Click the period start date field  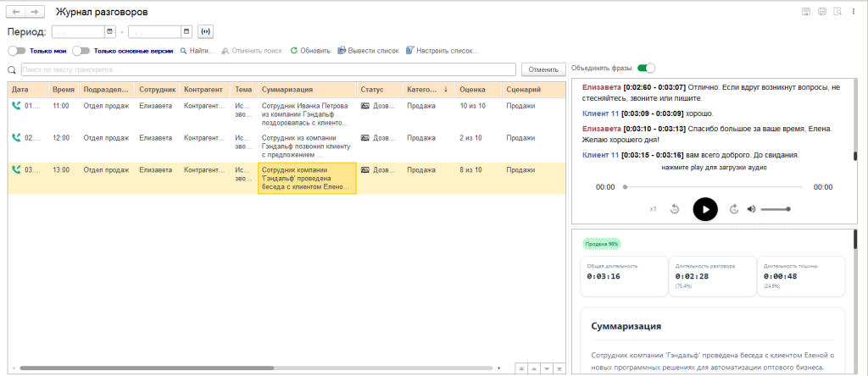click(78, 31)
